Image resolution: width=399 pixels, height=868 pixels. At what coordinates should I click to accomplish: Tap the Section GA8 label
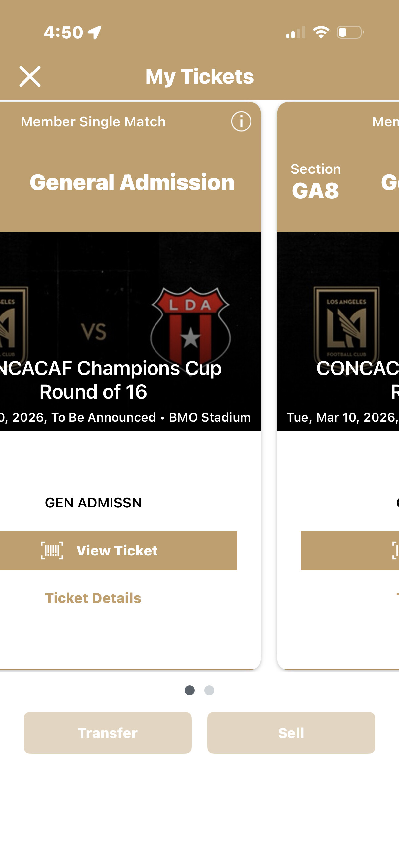click(x=316, y=182)
